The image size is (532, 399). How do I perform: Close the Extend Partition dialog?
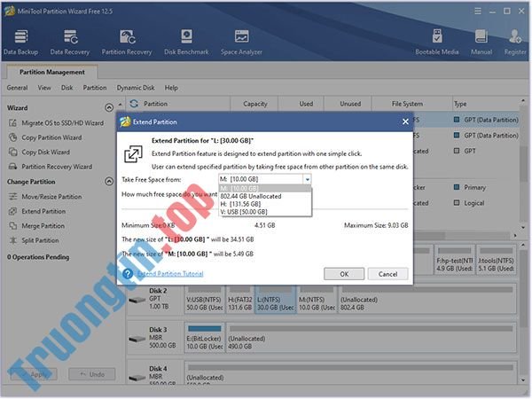click(405, 121)
